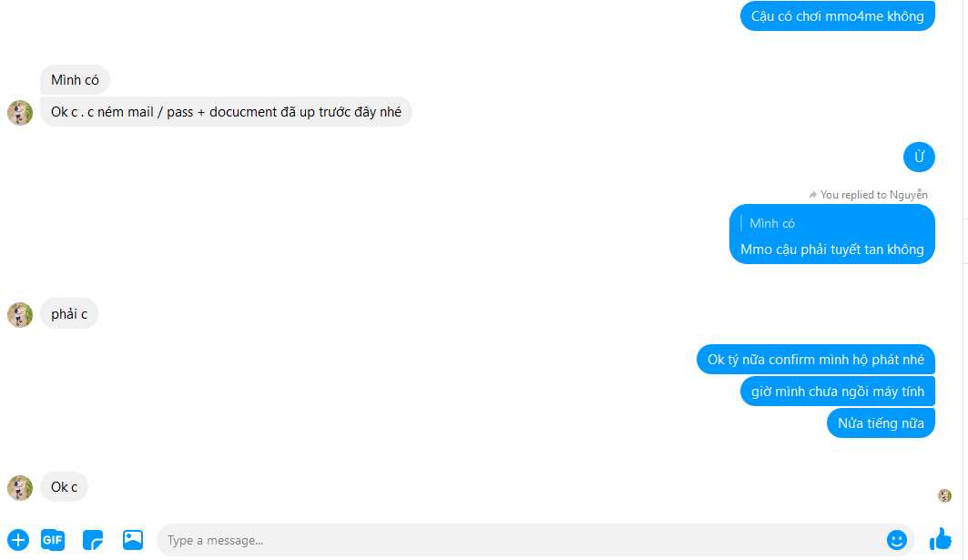Click avatar beside mail / pass message
The image size is (968, 560).
(20, 113)
